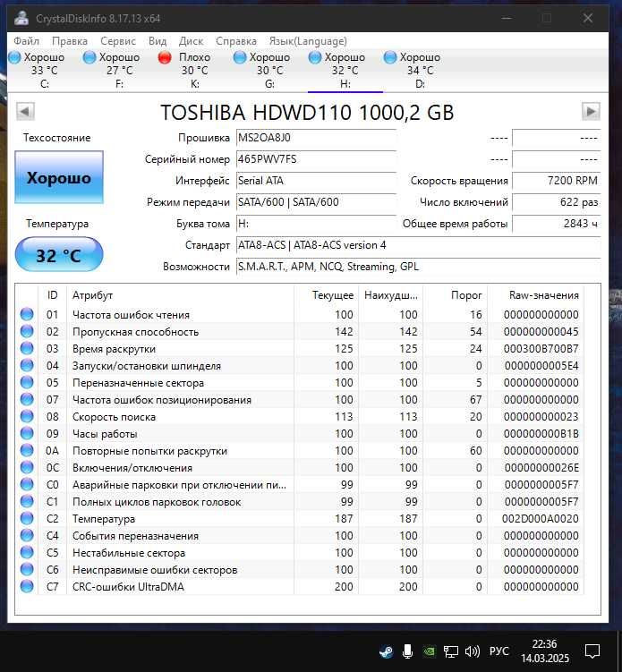This screenshot has width=622, height=672.
Task: Click the interface field Serial ATA
Action: coord(316,181)
